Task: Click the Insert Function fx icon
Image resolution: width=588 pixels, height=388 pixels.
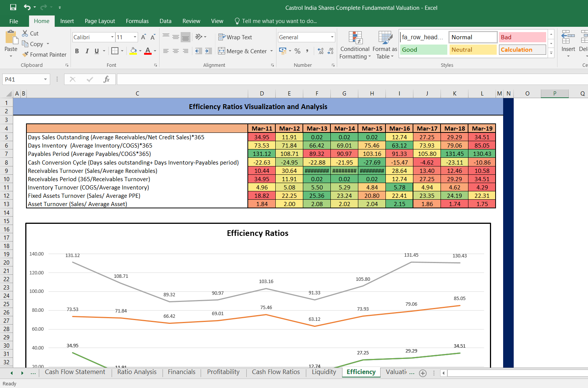Action: [x=107, y=79]
